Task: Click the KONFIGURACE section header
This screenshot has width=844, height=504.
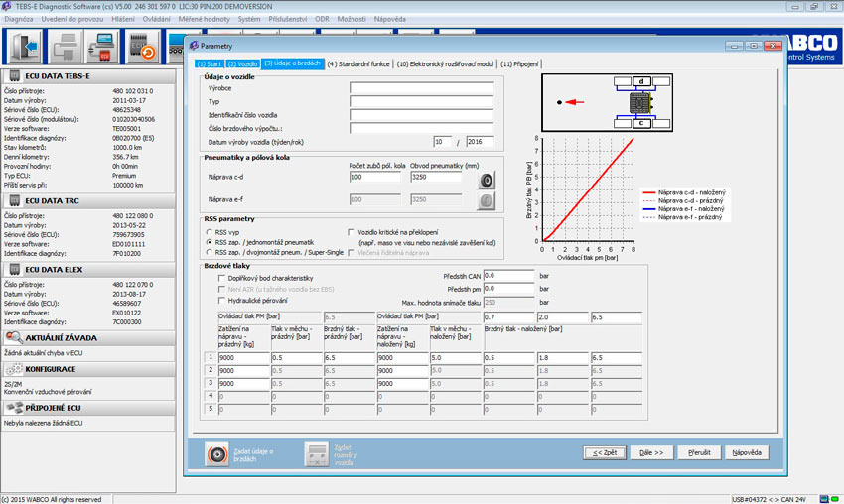Action: [88, 369]
